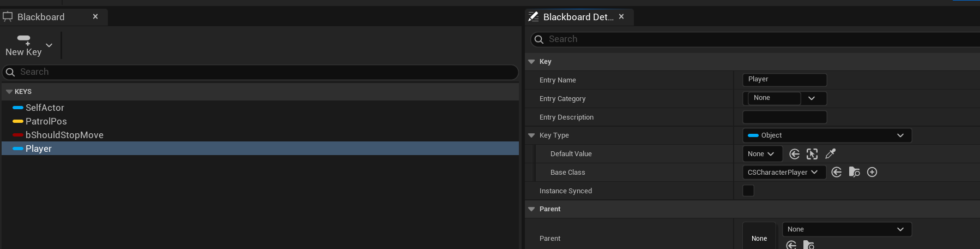Switch to the Blackboard Details tab

coord(578,17)
